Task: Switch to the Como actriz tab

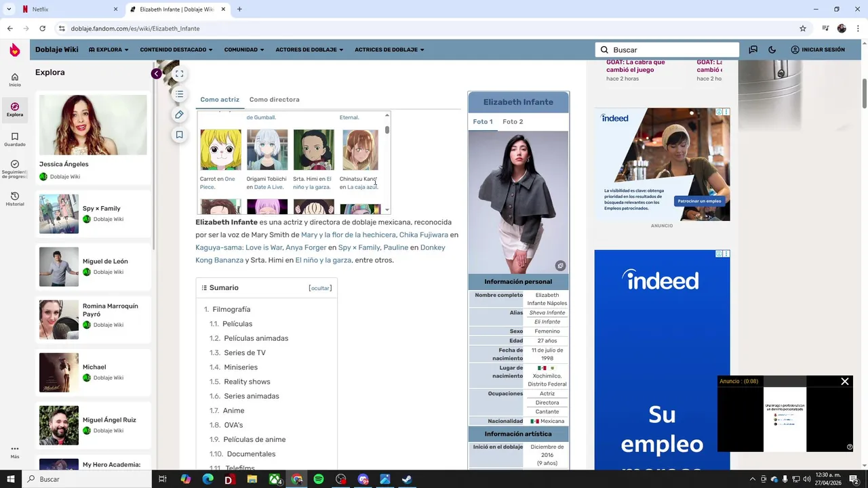Action: 220,100
